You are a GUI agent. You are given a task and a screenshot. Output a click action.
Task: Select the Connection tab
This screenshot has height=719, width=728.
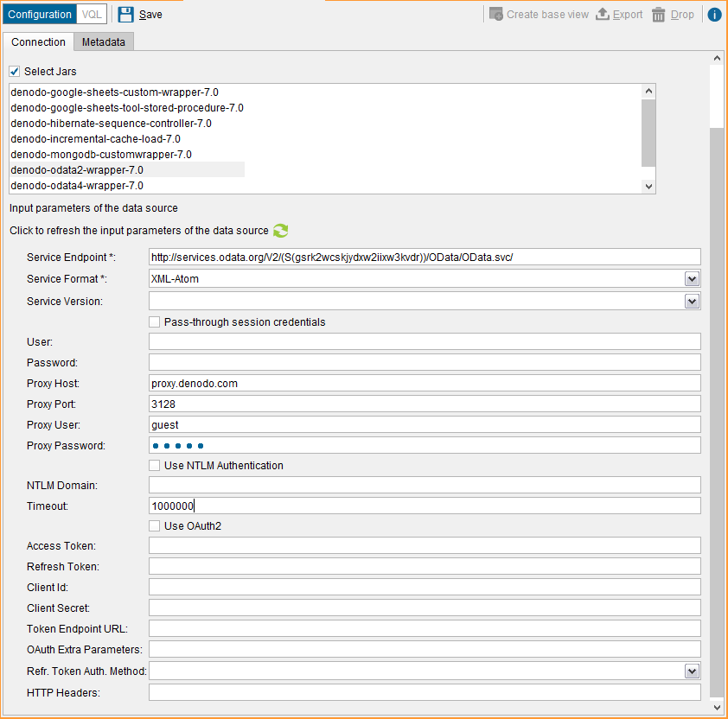point(38,41)
